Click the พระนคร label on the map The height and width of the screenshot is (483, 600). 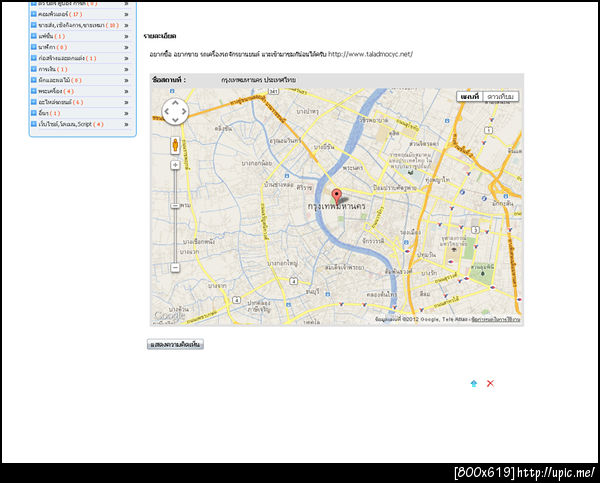click(x=352, y=168)
